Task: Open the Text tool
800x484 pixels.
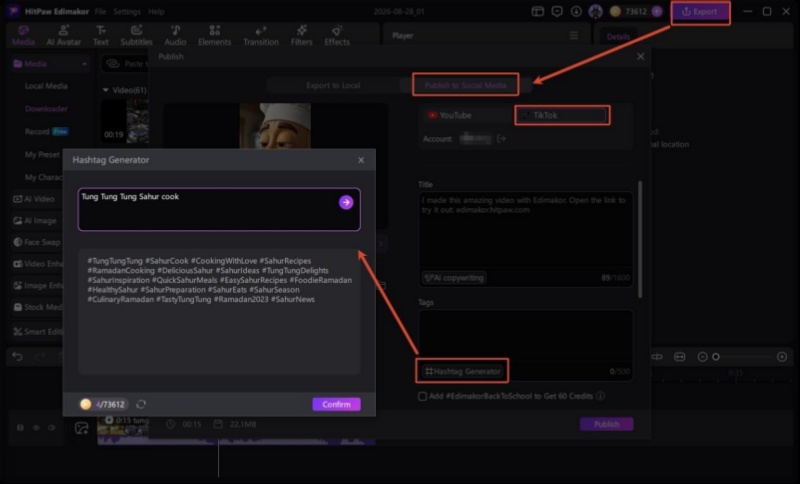Action: [101, 36]
